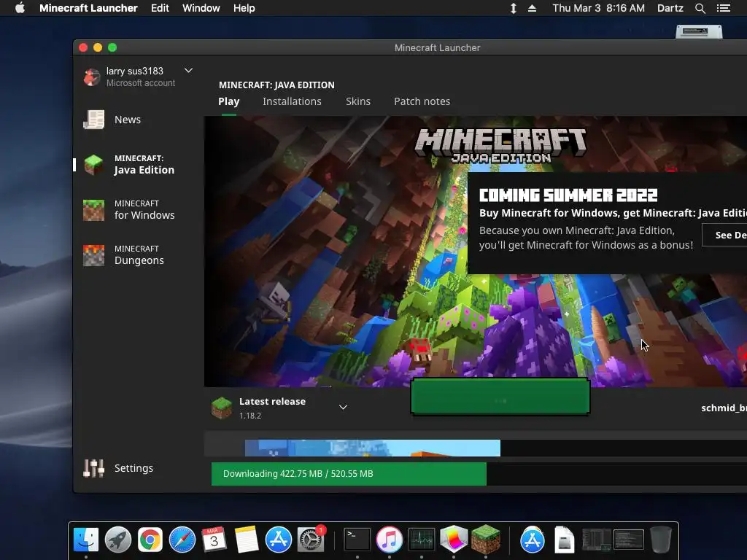Launch Google Chrome from the dock

(150, 540)
